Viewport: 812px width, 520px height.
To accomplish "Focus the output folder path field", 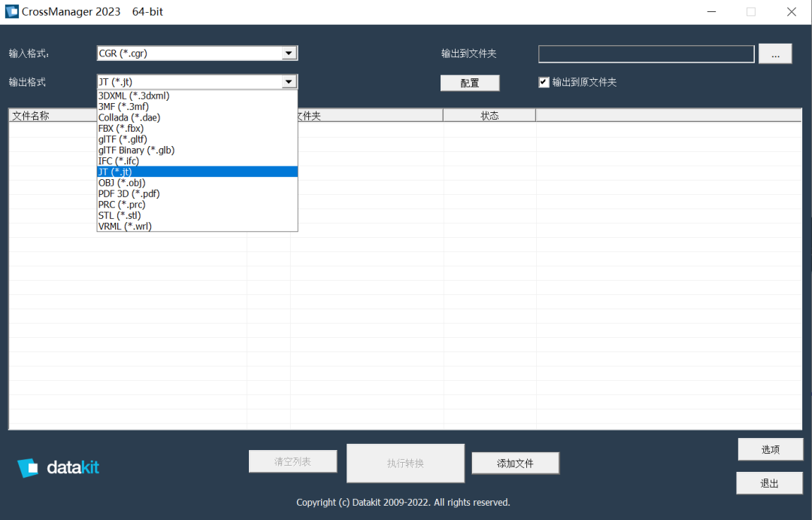I will click(647, 54).
